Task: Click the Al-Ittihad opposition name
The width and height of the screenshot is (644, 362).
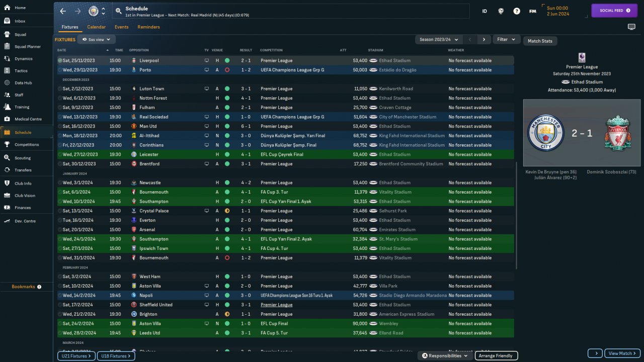Action: click(148, 136)
